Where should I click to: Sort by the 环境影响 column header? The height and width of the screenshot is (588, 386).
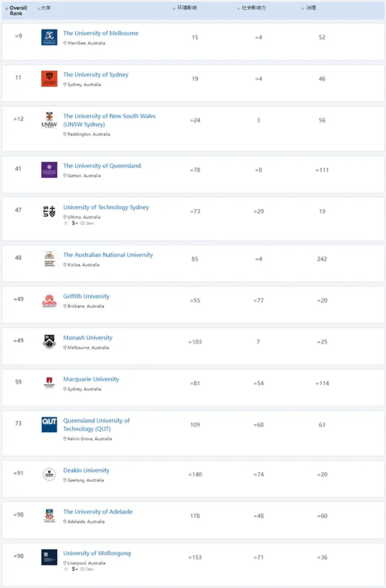tap(187, 8)
